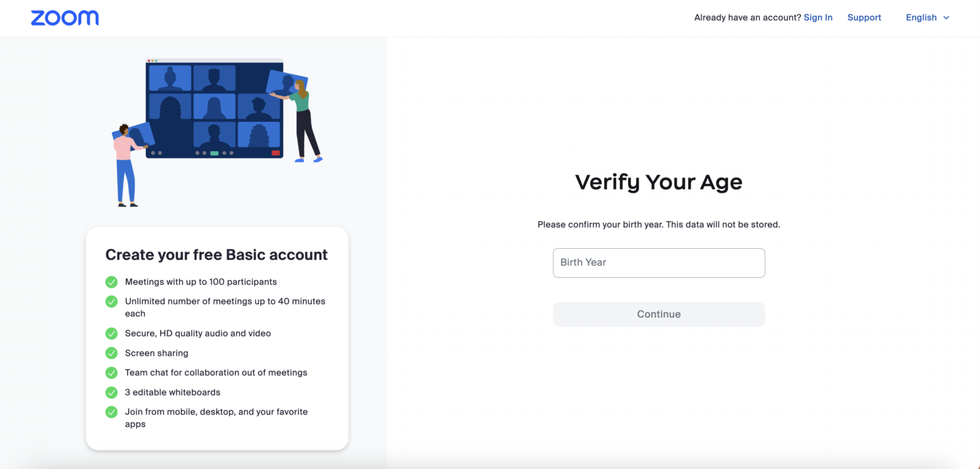Click checkmark icon beside Team chat for collaboration
The image size is (980, 469).
point(112,373)
